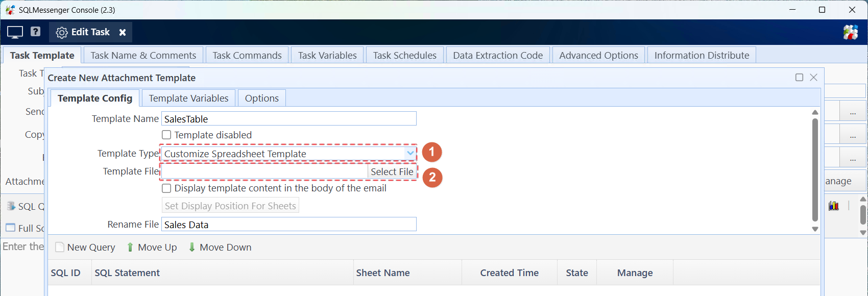This screenshot has height=296, width=868.
Task: Minimize the SQLMessenger Console window
Action: (792, 10)
